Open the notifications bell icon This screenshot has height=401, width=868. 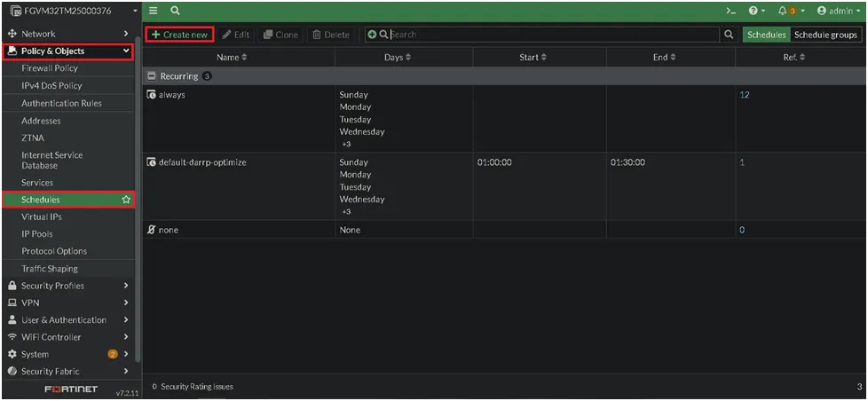click(x=791, y=11)
